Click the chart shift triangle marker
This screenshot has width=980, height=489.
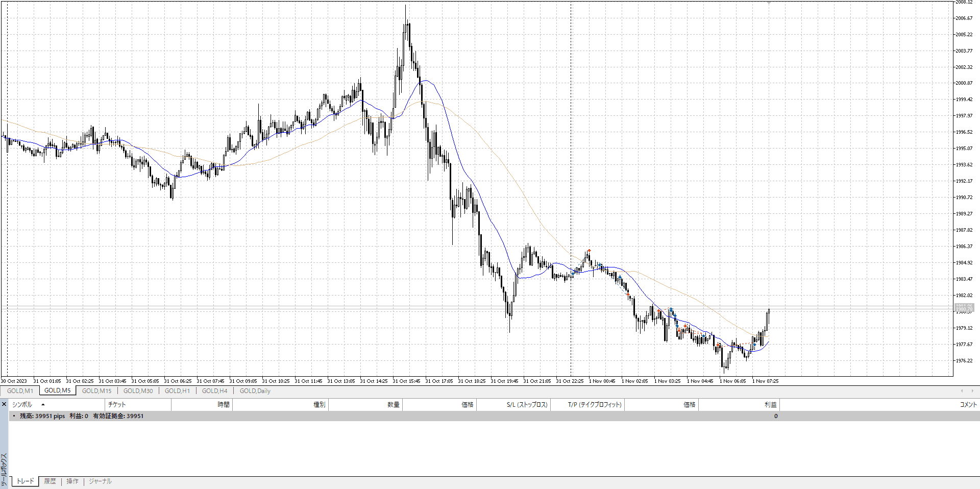click(769, 3)
